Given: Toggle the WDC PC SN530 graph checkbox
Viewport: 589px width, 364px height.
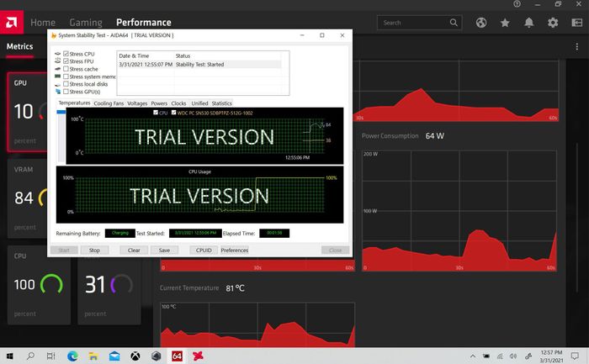Looking at the screenshot, I should (173, 112).
